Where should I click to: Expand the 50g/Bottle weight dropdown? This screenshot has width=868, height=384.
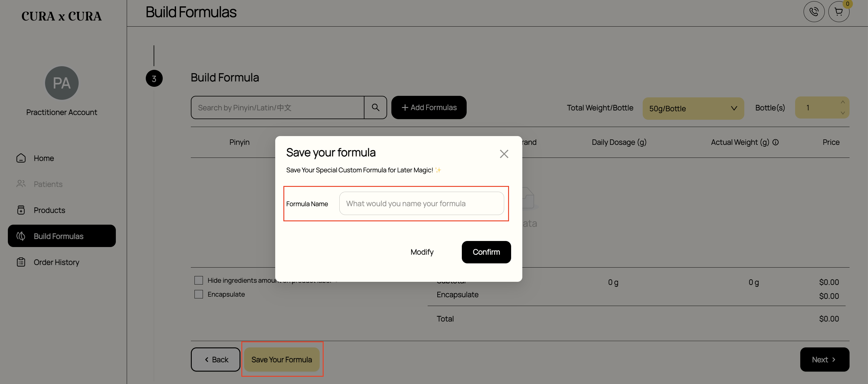(x=693, y=109)
